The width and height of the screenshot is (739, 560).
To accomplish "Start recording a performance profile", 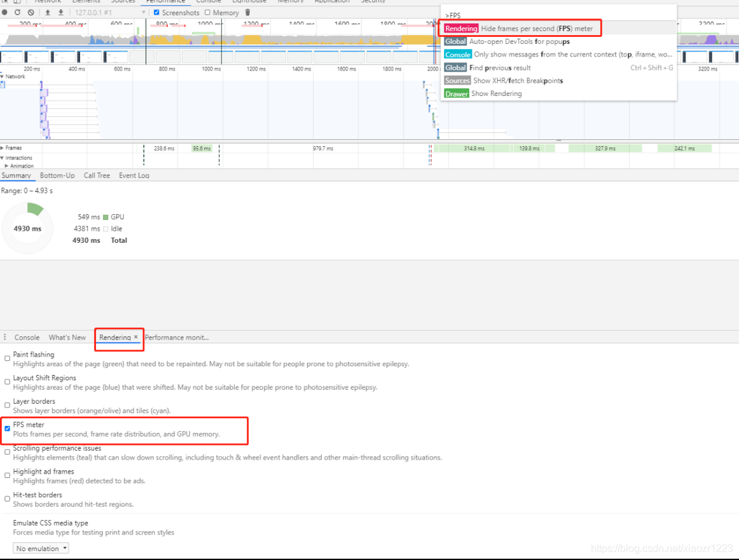I will tap(4, 12).
